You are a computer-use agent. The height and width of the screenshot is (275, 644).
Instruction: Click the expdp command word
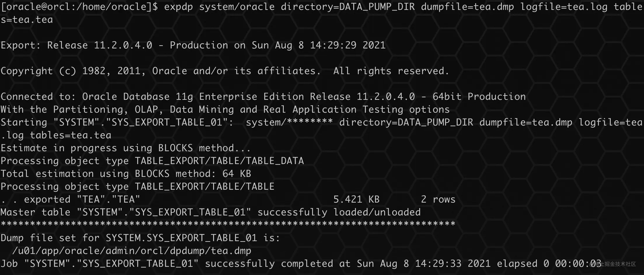coord(178,7)
